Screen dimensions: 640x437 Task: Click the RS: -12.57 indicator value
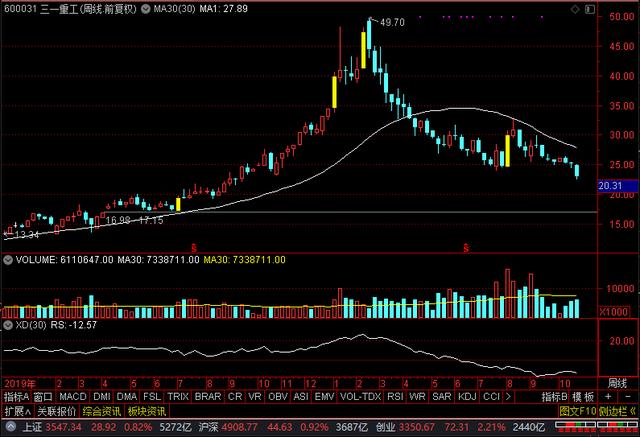[73, 325]
